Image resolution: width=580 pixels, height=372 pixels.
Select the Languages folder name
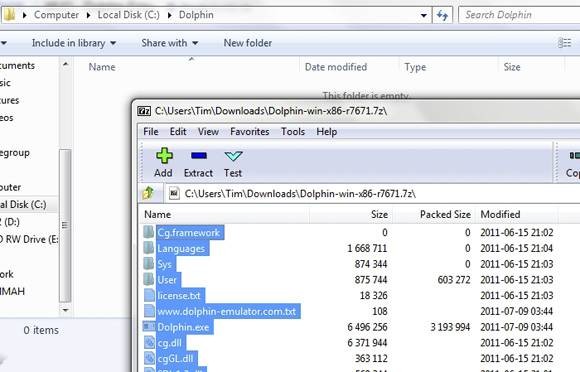pyautogui.click(x=181, y=248)
